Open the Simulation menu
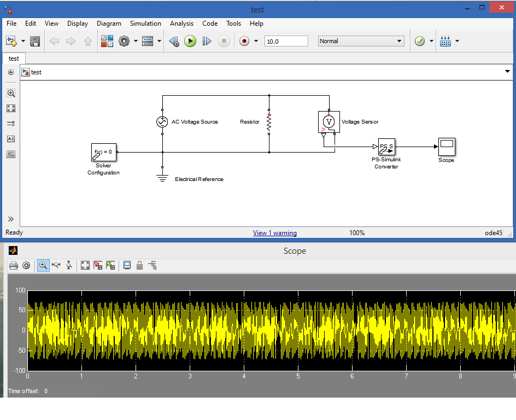 pyautogui.click(x=145, y=24)
